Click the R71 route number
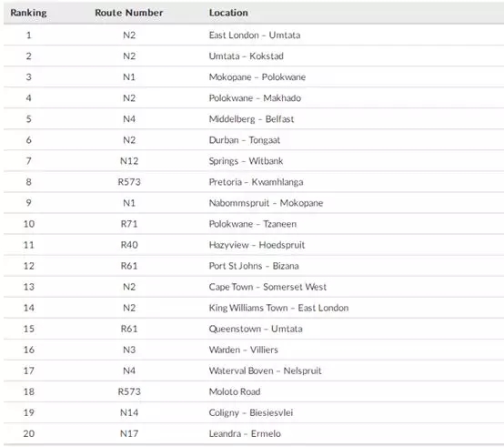 pyautogui.click(x=129, y=224)
